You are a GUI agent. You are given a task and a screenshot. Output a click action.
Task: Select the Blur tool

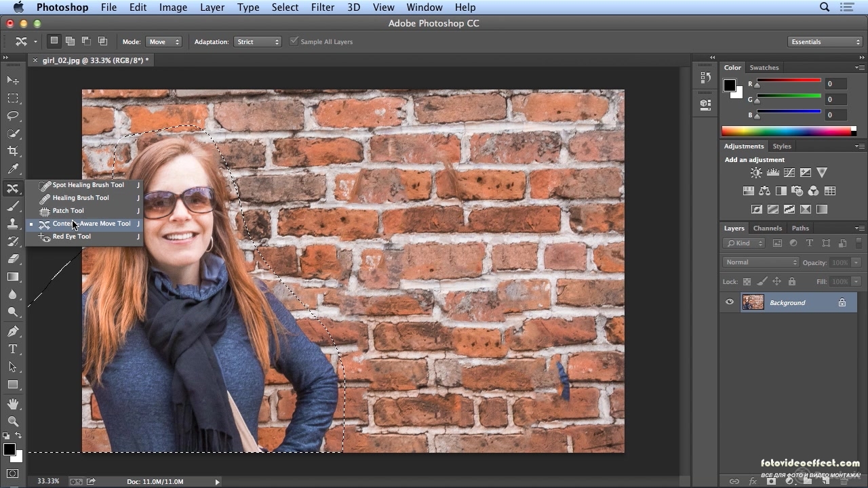coord(13,294)
